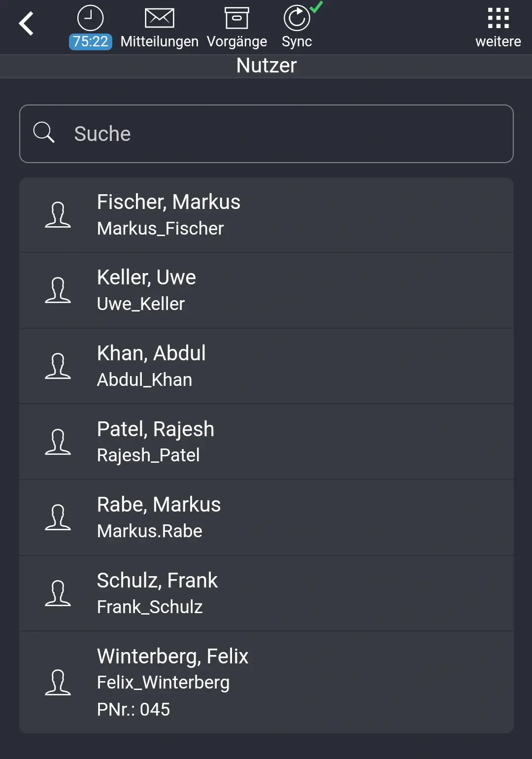This screenshot has height=759, width=532.
Task: Select user Keller, Uwe
Action: (266, 290)
